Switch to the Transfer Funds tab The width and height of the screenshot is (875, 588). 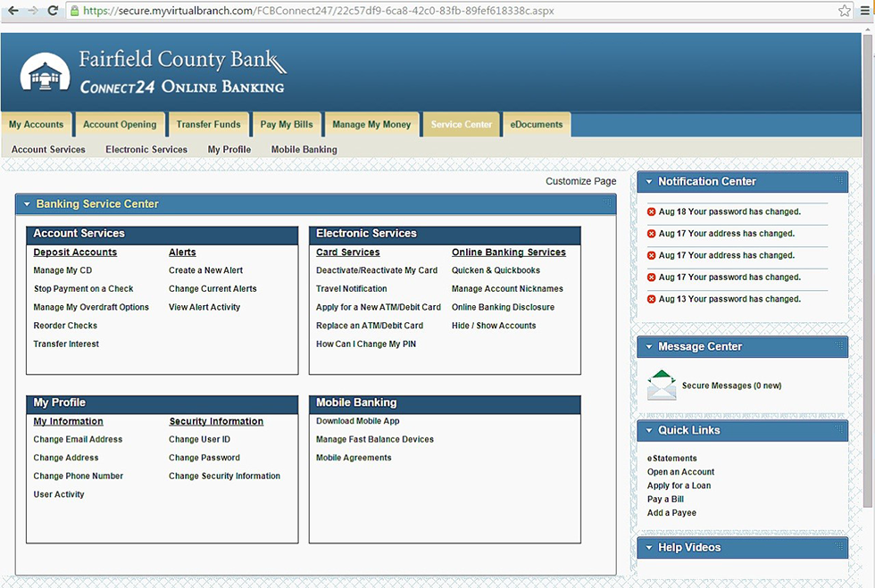(x=208, y=124)
